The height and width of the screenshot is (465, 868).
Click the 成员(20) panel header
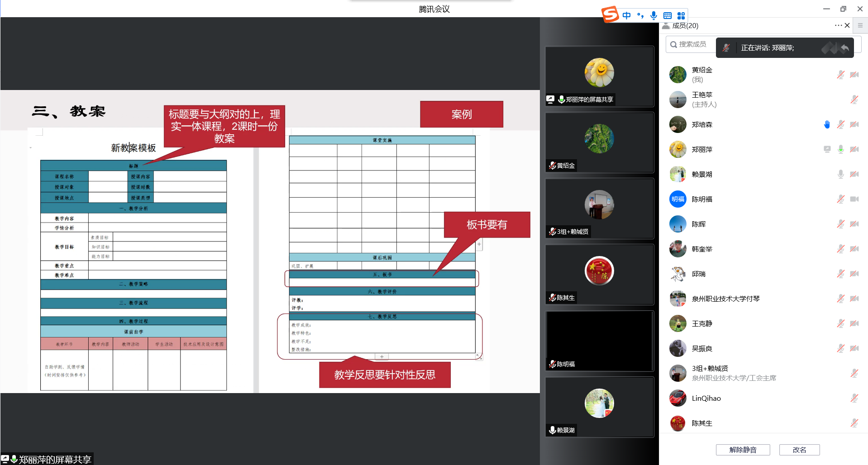coord(686,25)
